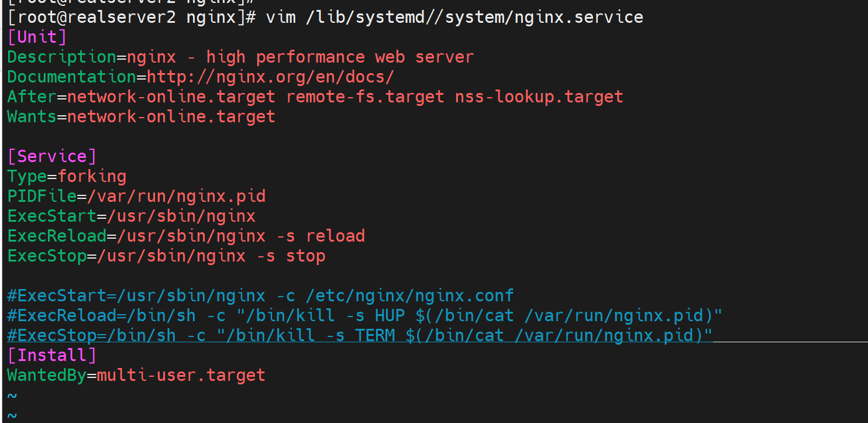Click the nginx.org documentation URL
The width and height of the screenshot is (868, 423).
270,77
